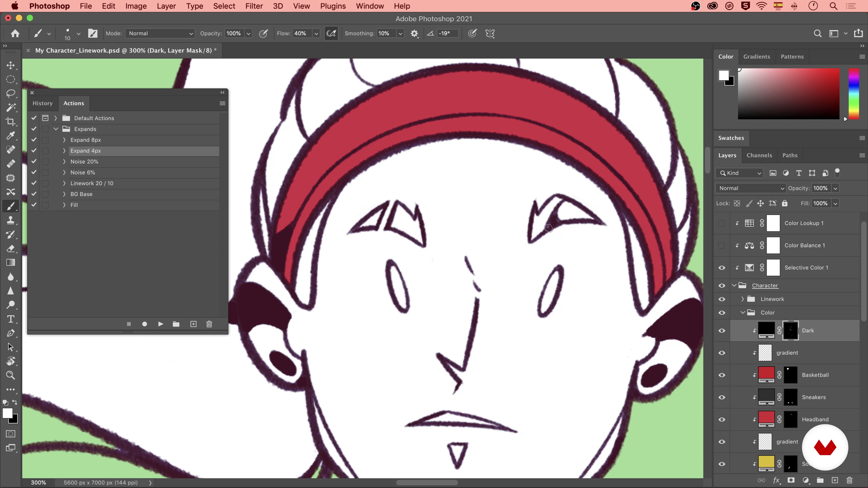Select the Eraser tool
868x488 pixels.
click(10, 249)
